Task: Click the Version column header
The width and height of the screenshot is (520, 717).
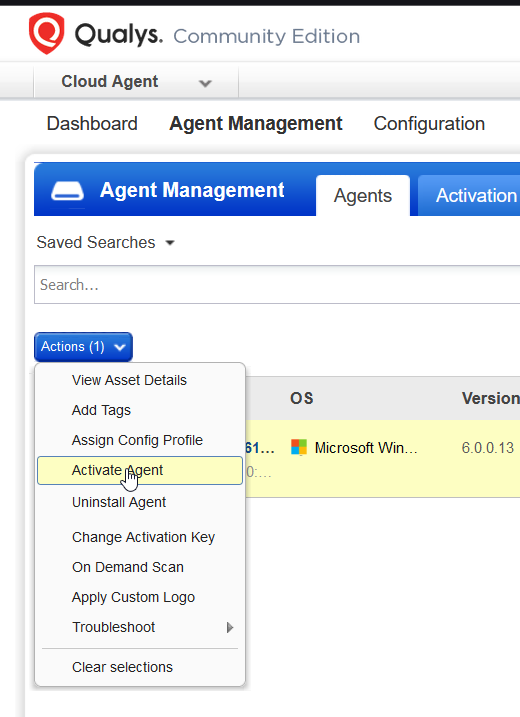Action: [x=490, y=398]
